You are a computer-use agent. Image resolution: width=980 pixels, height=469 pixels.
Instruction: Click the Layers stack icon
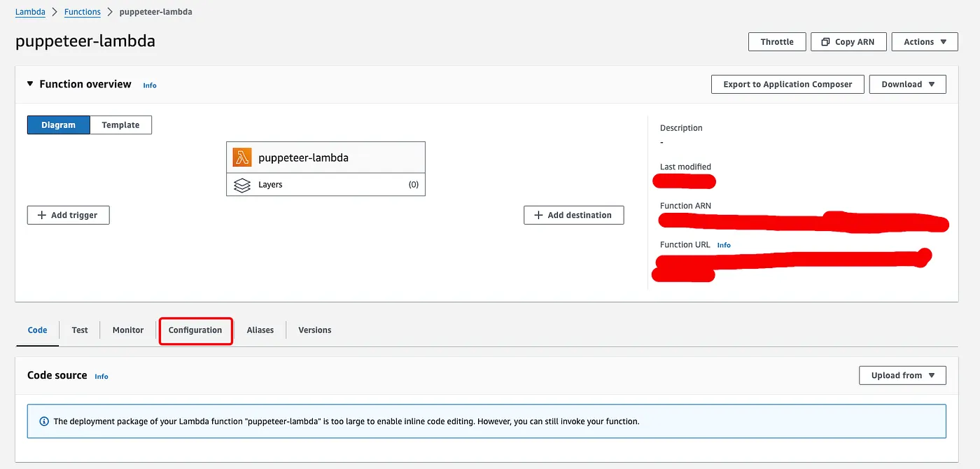242,185
